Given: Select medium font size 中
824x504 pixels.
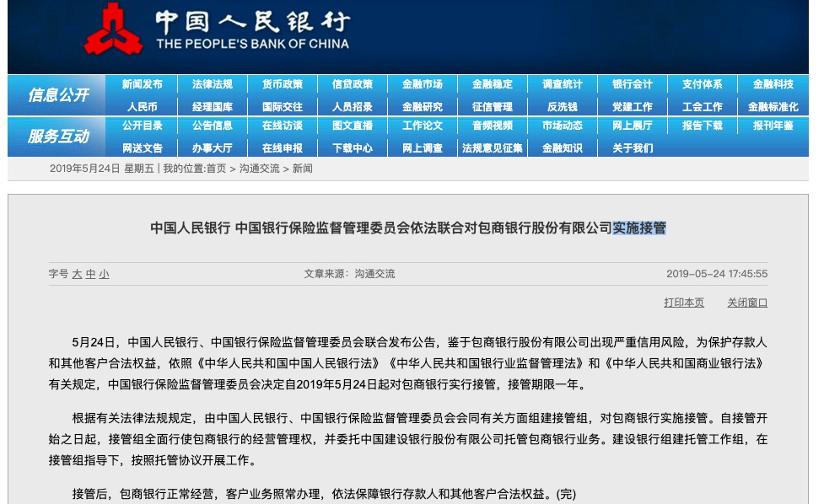Looking at the screenshot, I should click(90, 274).
